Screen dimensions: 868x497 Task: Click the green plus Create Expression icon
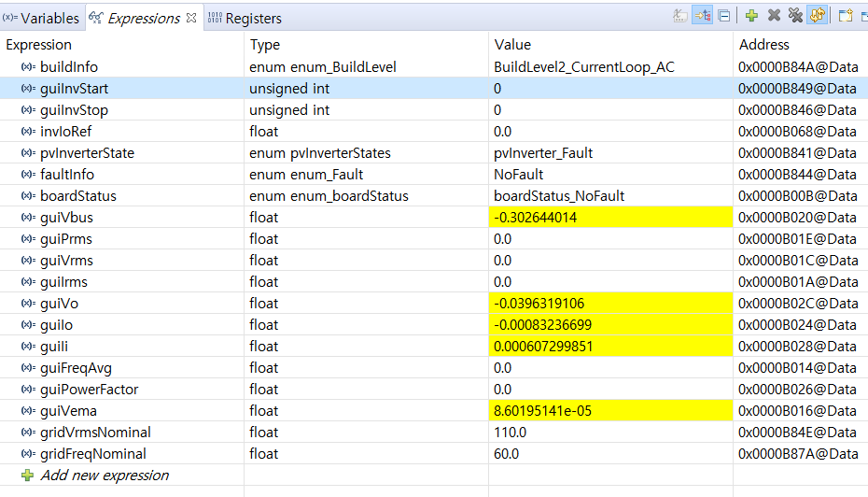pos(751,16)
